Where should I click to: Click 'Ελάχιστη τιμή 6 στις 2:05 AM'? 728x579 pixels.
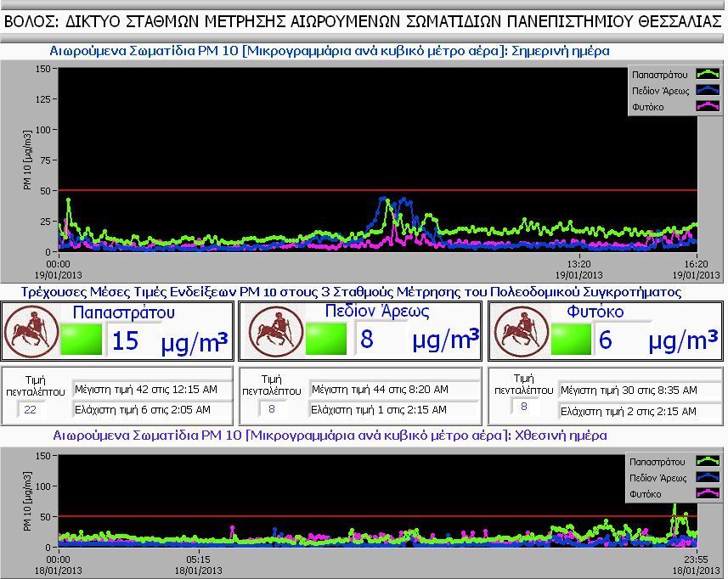click(143, 410)
